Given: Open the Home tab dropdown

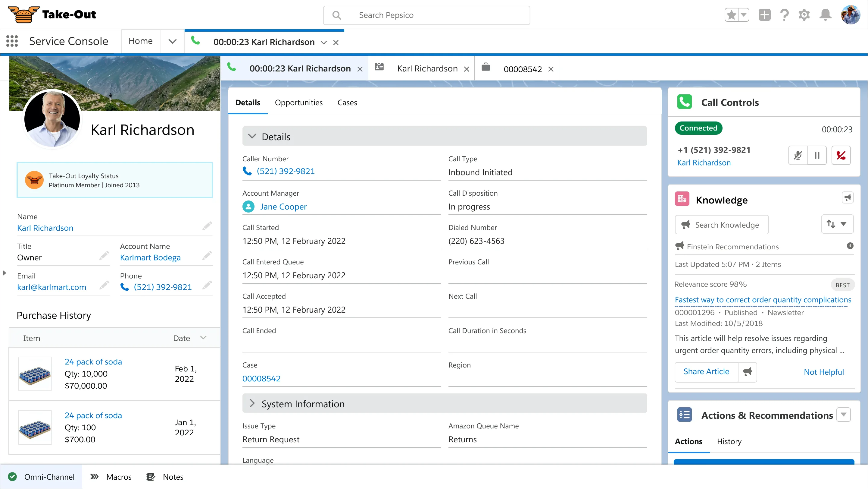Looking at the screenshot, I should click(x=173, y=41).
